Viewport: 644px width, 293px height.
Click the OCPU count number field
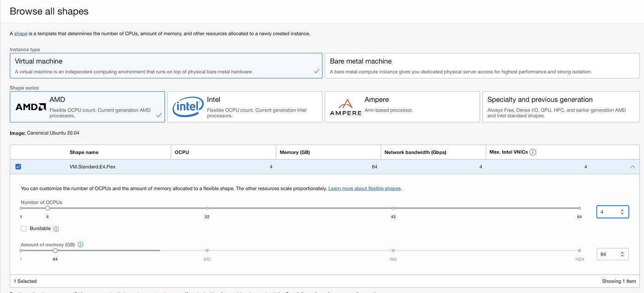613,212
